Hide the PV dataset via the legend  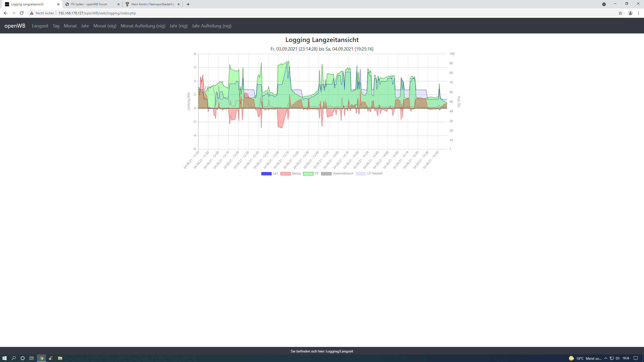[x=311, y=173]
